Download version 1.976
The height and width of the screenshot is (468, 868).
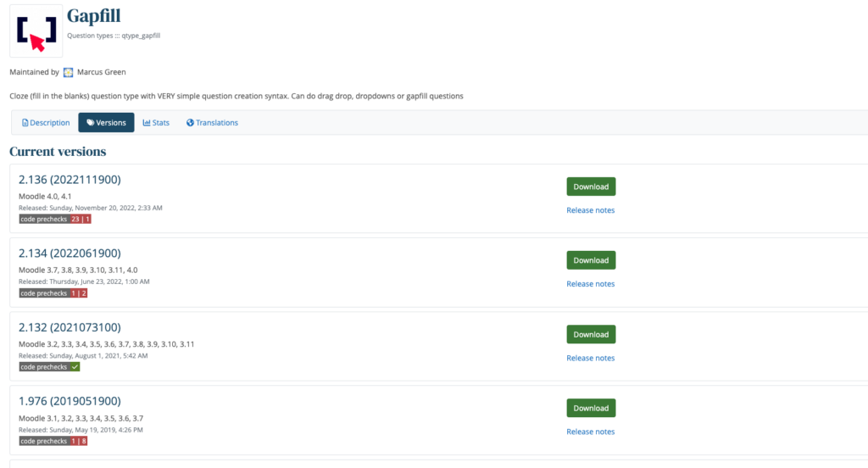(591, 408)
